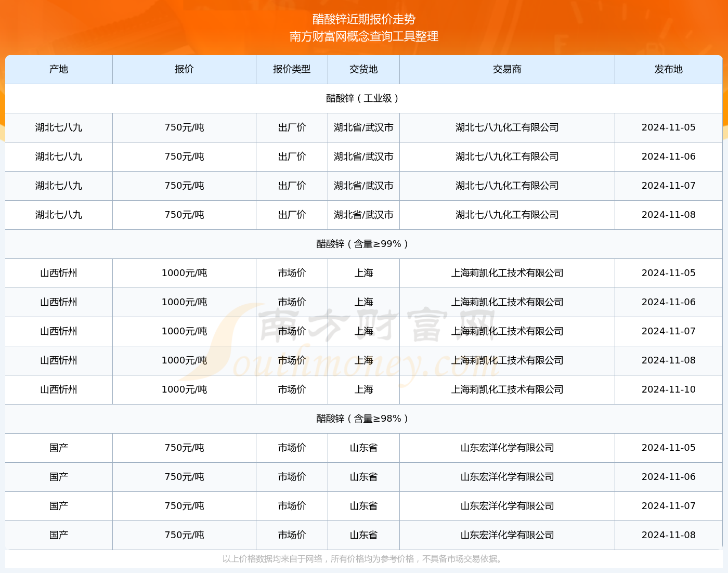Click 1000元/吨 in 山西忻州 row dated 2024-11-10
The width and height of the screenshot is (728, 573).
click(x=184, y=389)
